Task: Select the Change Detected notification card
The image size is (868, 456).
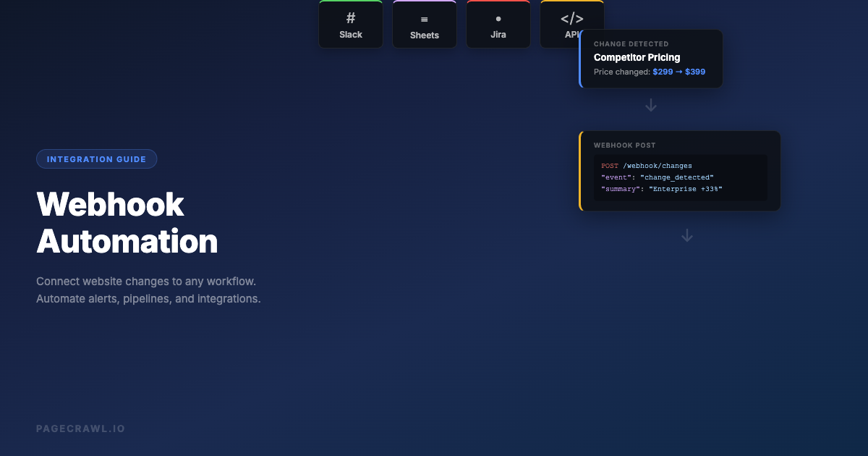Action: pos(651,58)
